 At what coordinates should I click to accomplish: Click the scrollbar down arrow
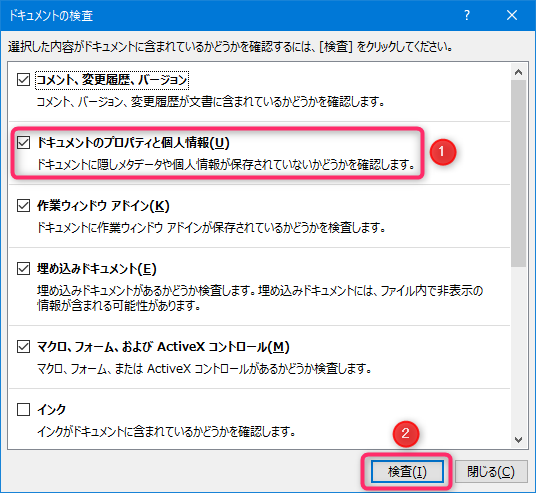(x=519, y=439)
